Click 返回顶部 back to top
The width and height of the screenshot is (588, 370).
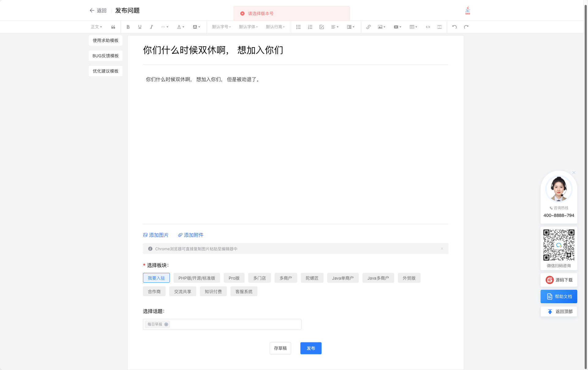click(x=559, y=311)
